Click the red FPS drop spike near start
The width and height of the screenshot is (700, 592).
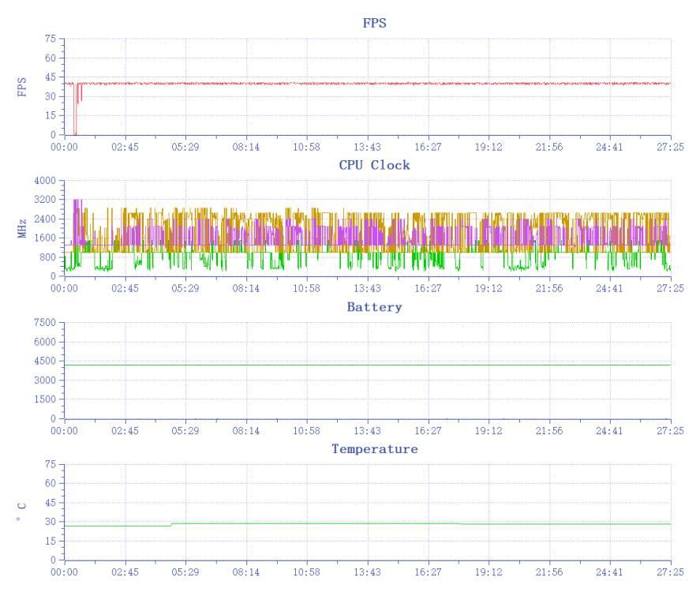point(75,111)
